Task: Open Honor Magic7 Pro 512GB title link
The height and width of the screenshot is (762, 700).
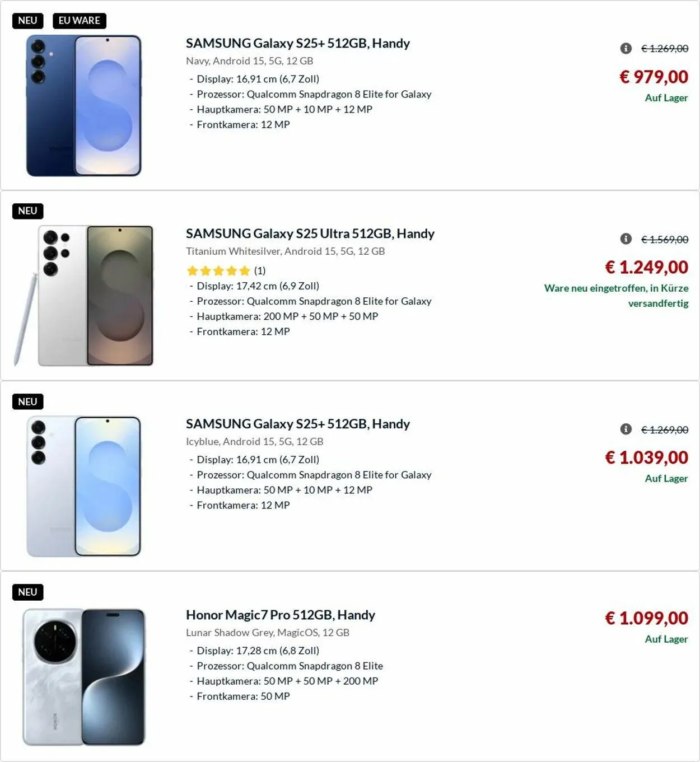Action: [x=280, y=615]
